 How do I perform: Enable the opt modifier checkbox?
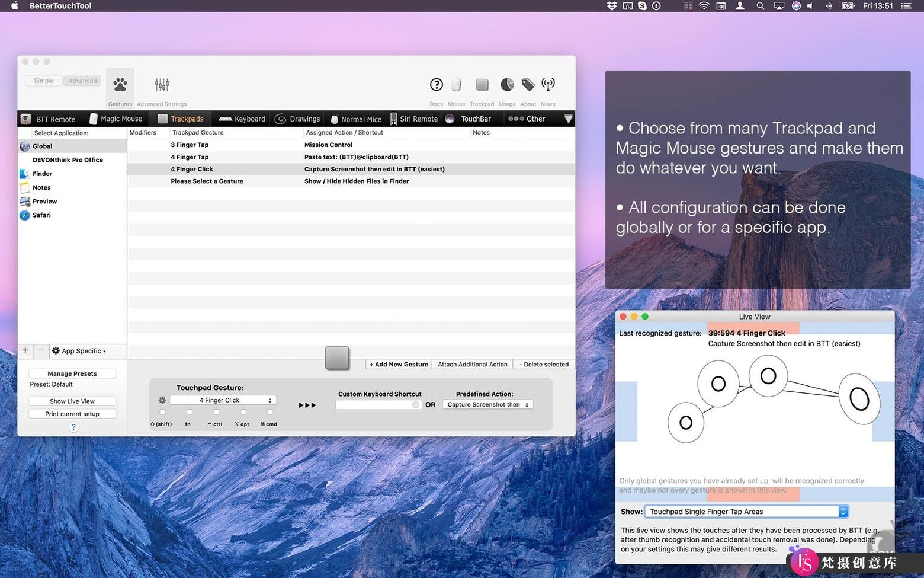[243, 412]
